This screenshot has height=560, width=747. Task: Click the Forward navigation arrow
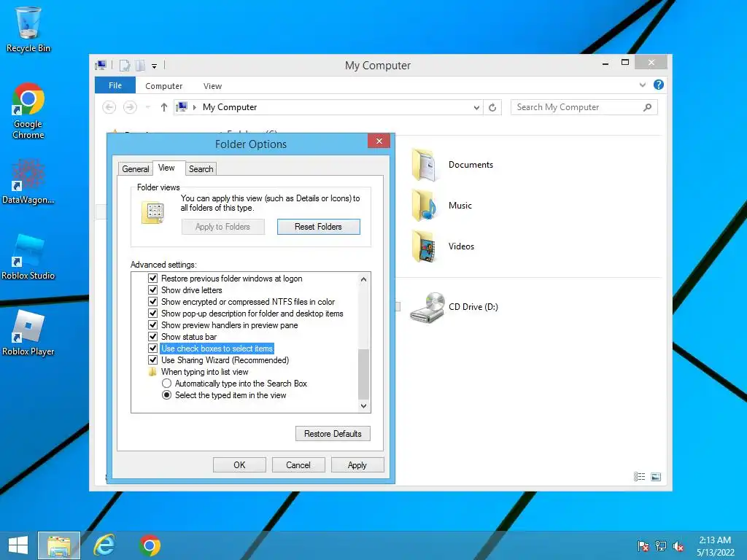(130, 108)
